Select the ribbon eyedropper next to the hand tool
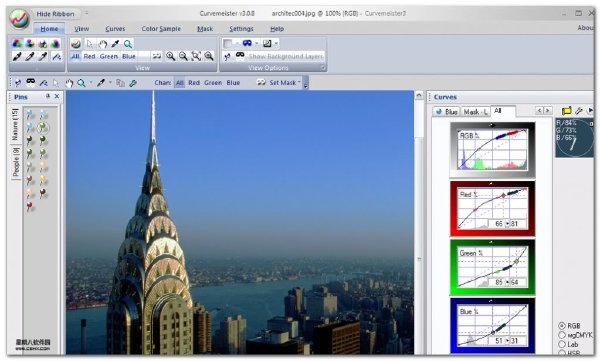 (x=115, y=44)
